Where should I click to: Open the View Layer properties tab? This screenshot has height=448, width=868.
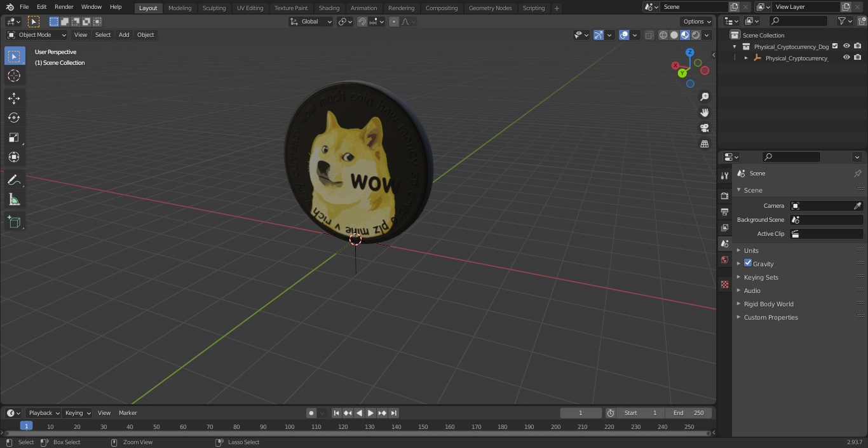(x=724, y=227)
